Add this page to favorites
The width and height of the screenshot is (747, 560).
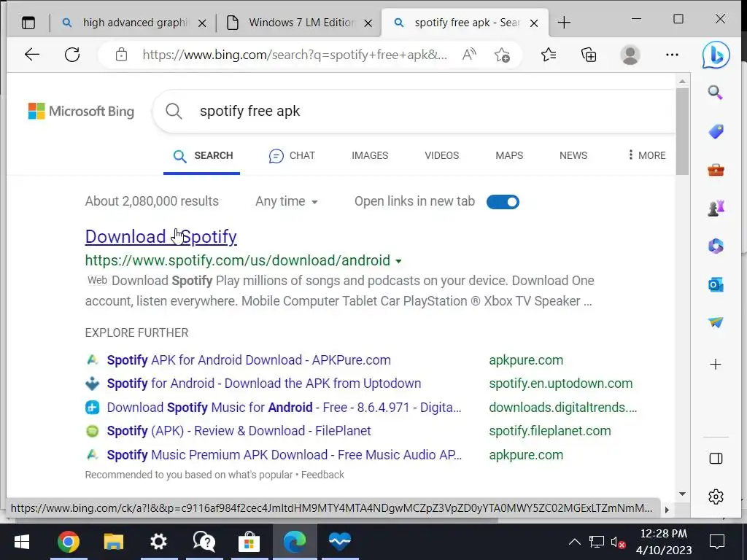[502, 55]
